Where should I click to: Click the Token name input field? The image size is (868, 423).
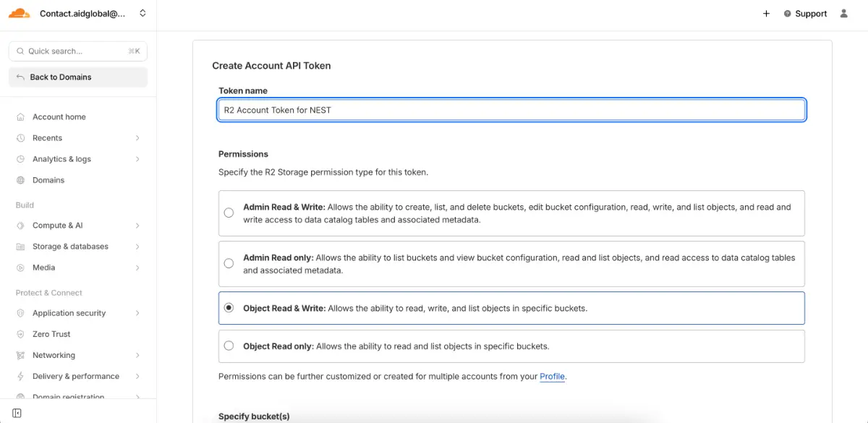point(511,110)
